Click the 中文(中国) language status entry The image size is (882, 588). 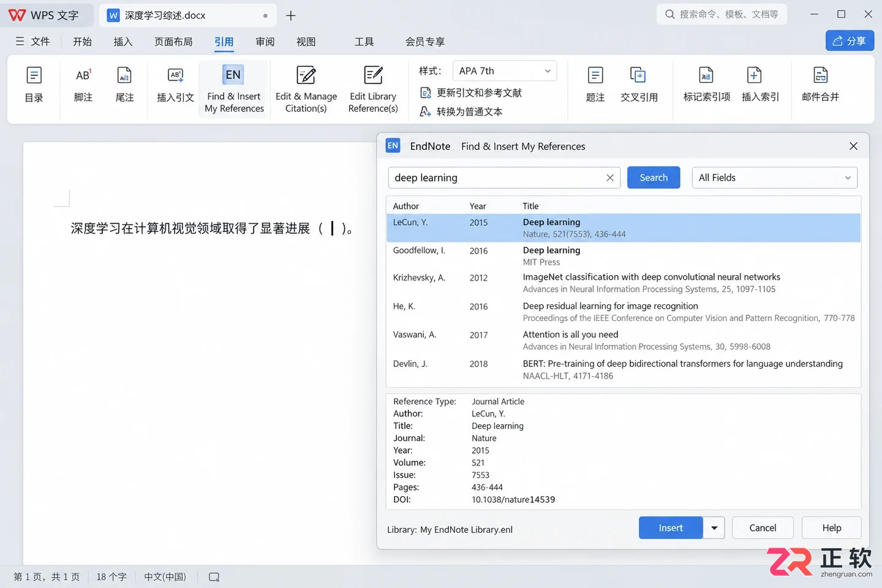point(165,577)
